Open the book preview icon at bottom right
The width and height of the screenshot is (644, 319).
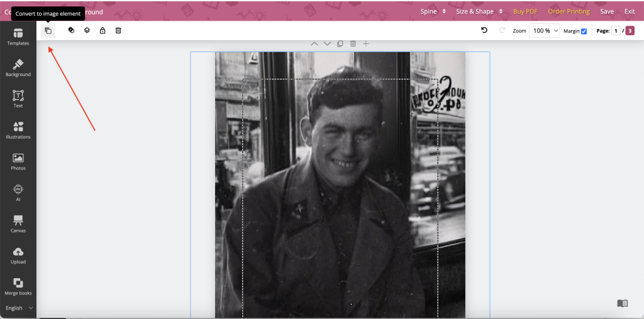622,303
